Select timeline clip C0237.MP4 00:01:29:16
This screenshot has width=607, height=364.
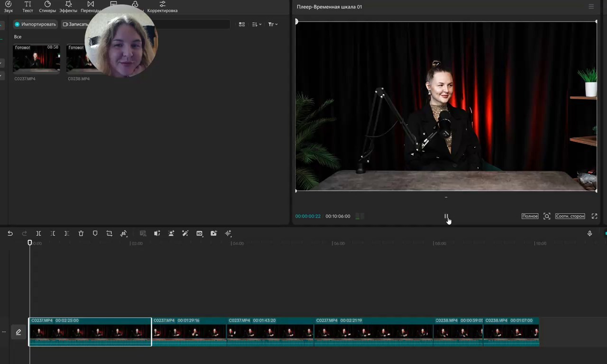189,331
